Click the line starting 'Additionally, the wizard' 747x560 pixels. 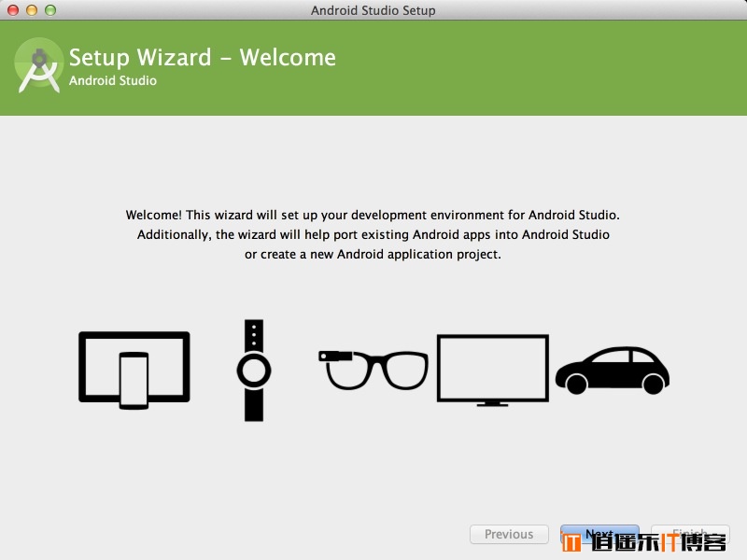(373, 235)
